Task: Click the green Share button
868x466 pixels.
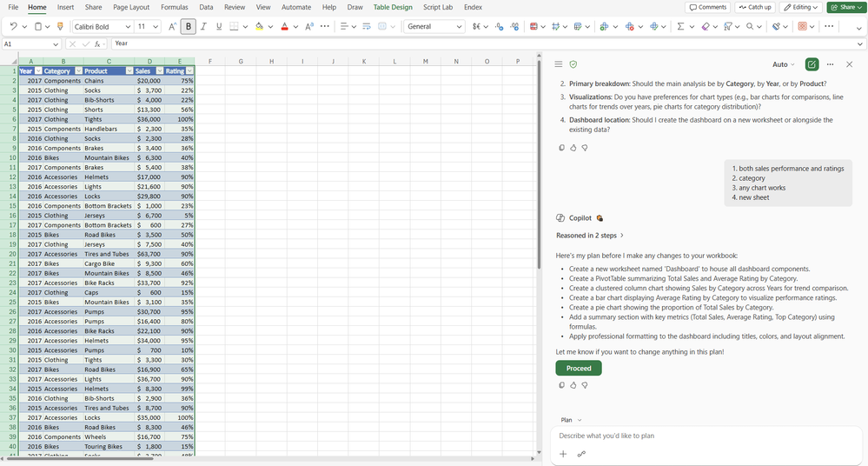Action: (x=847, y=7)
